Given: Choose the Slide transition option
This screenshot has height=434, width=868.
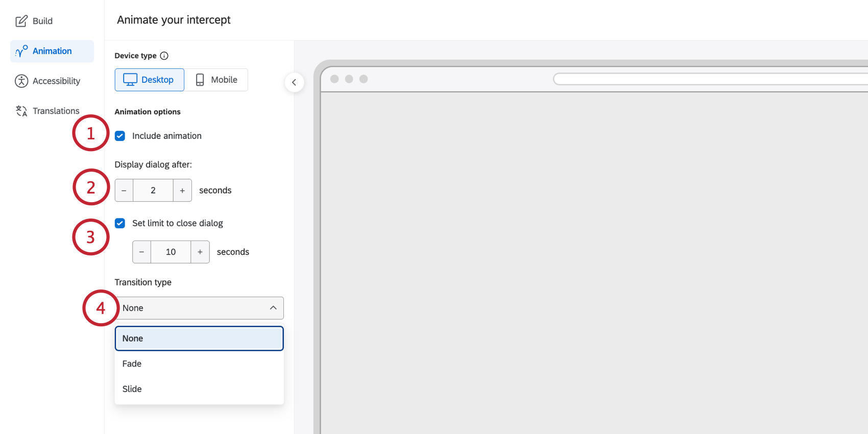Looking at the screenshot, I should tap(199, 389).
